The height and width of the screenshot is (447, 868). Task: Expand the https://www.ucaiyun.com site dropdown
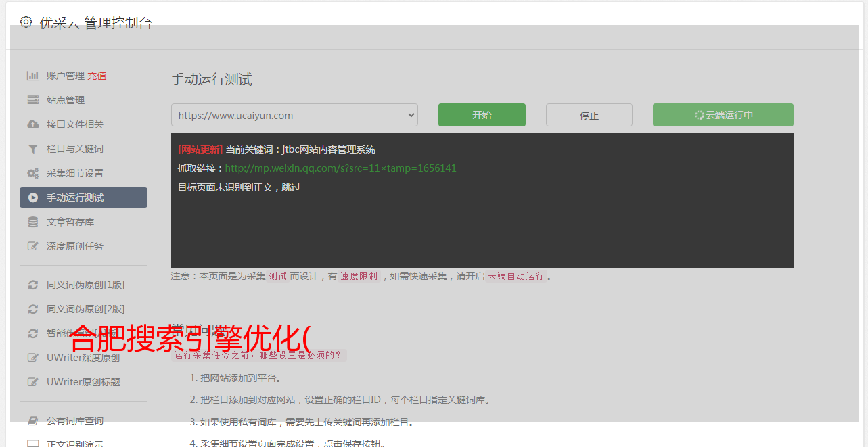coord(294,115)
